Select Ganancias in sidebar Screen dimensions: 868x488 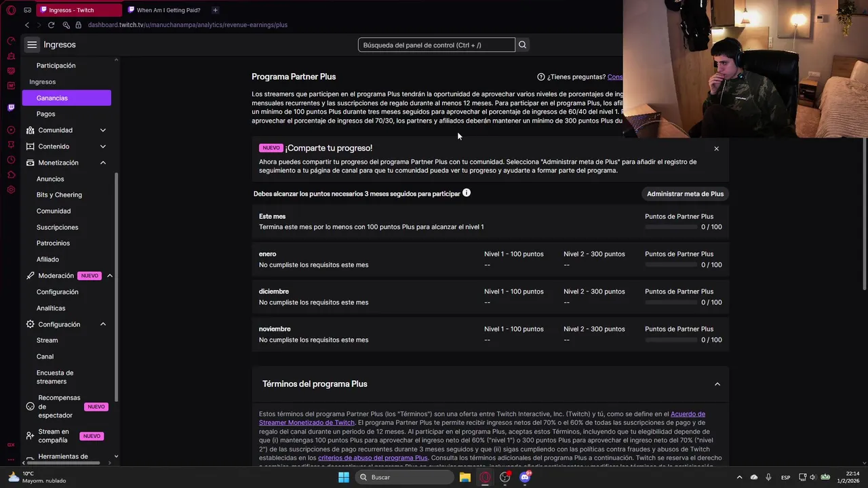coord(66,98)
